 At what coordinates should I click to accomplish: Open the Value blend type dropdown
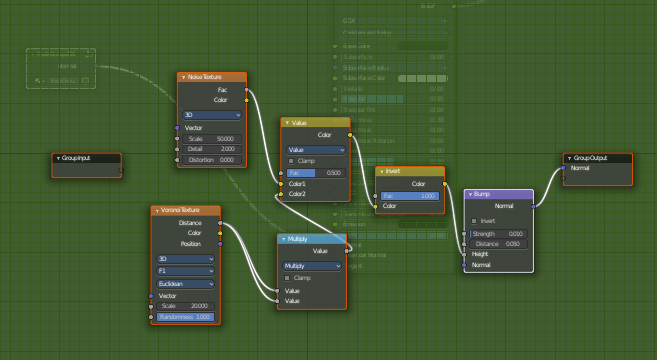click(316, 150)
